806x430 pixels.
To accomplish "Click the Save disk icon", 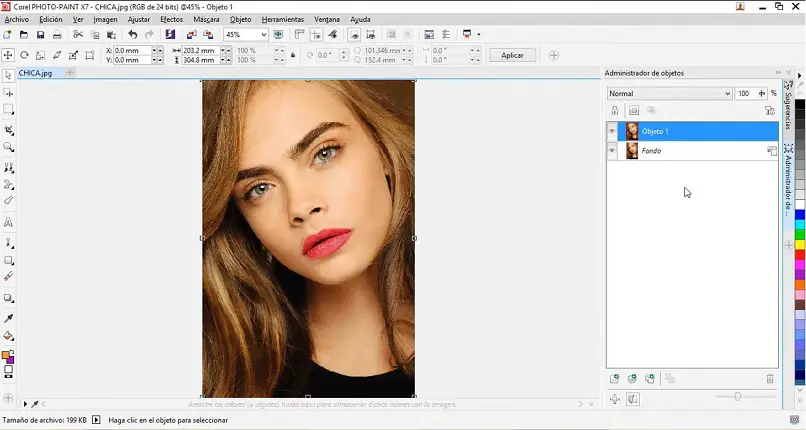I will pyautogui.click(x=40, y=35).
